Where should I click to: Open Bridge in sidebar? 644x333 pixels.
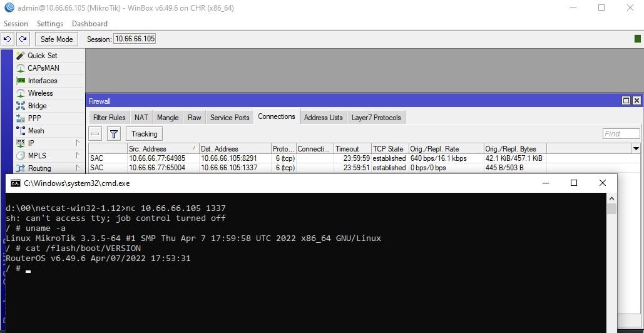[37, 106]
